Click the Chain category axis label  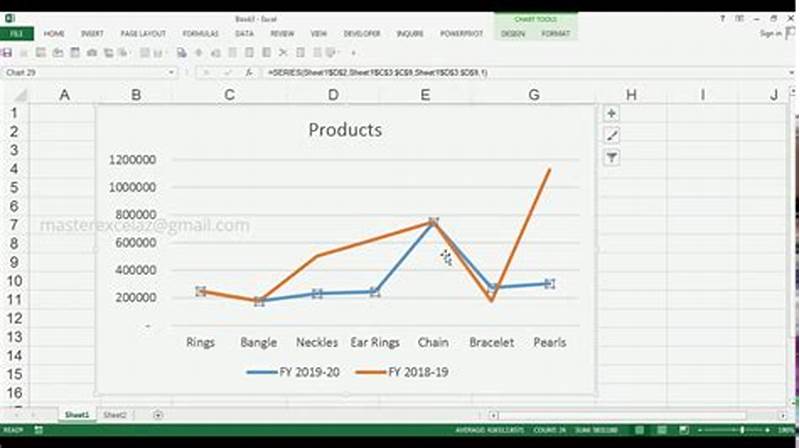click(x=433, y=342)
